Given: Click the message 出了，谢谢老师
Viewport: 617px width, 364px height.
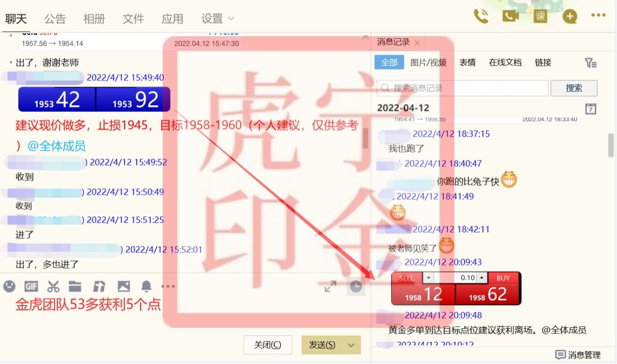Looking at the screenshot, I should point(47,63).
